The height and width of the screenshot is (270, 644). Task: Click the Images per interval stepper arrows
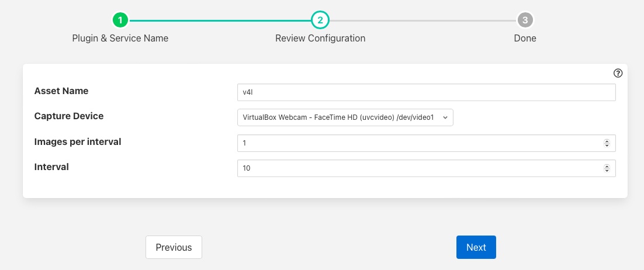[x=607, y=143]
